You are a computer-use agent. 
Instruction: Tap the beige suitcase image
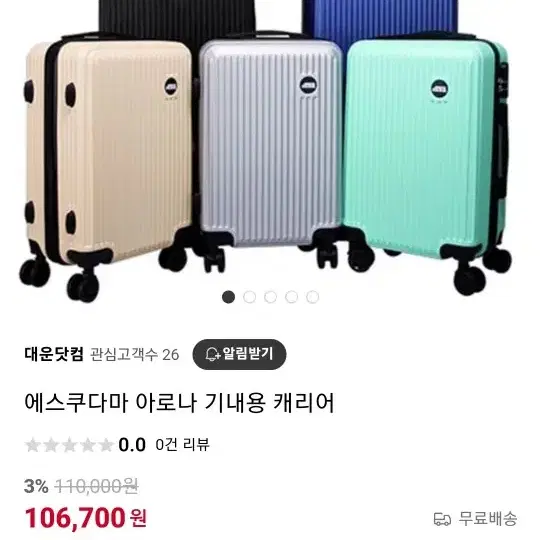(107, 162)
